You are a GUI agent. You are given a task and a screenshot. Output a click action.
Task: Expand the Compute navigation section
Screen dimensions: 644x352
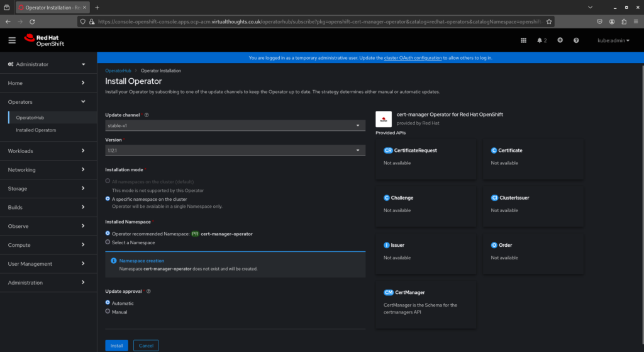coord(48,245)
